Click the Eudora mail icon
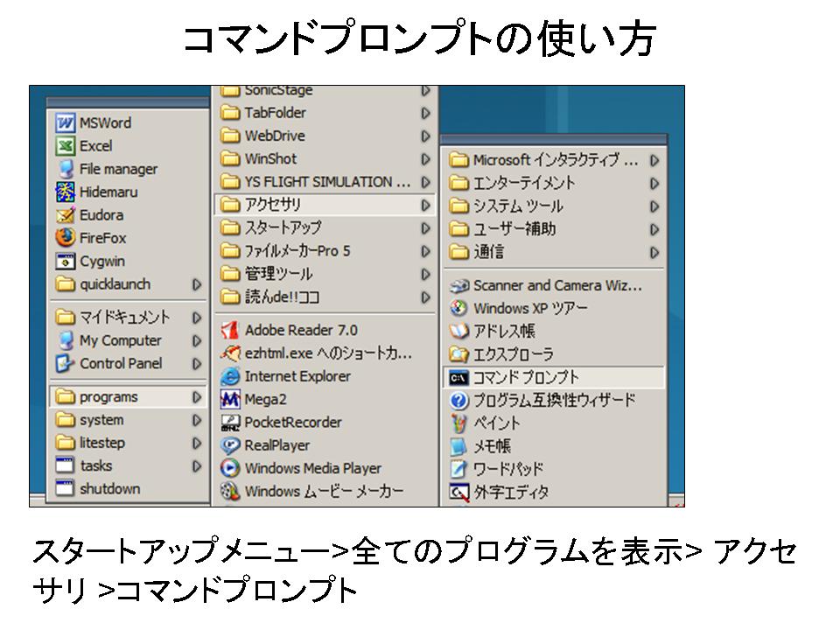 [66, 215]
